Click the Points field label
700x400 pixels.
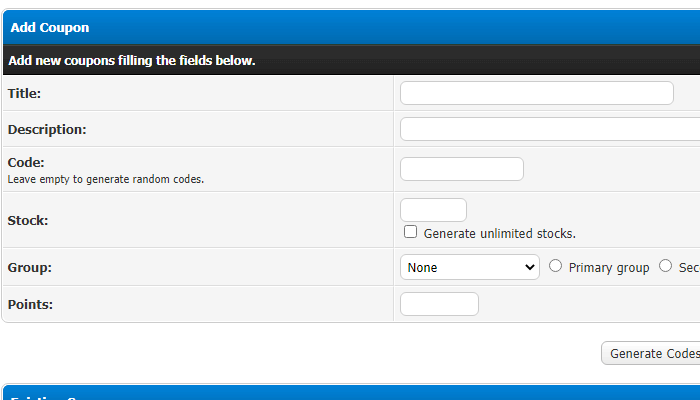coord(31,304)
